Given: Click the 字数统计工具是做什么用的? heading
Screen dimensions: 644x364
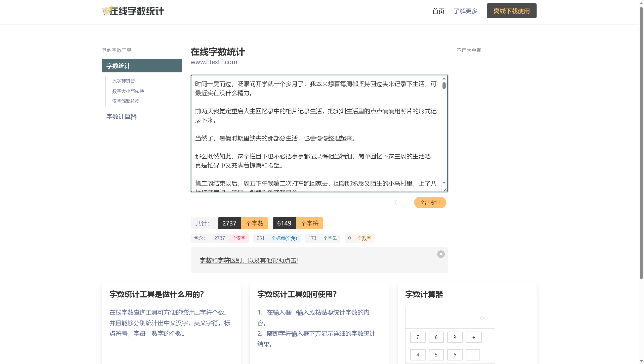Looking at the screenshot, I should pyautogui.click(x=156, y=294).
